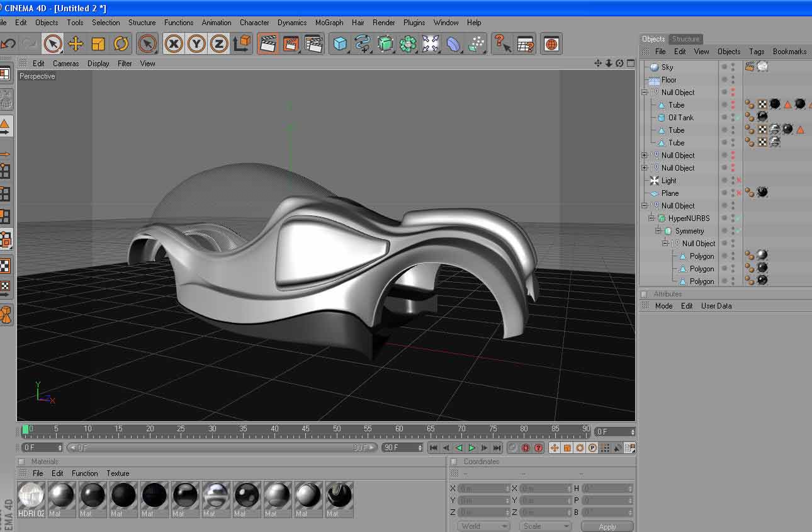Toggle Light object enable red X
This screenshot has height=532, width=812.
(x=740, y=181)
